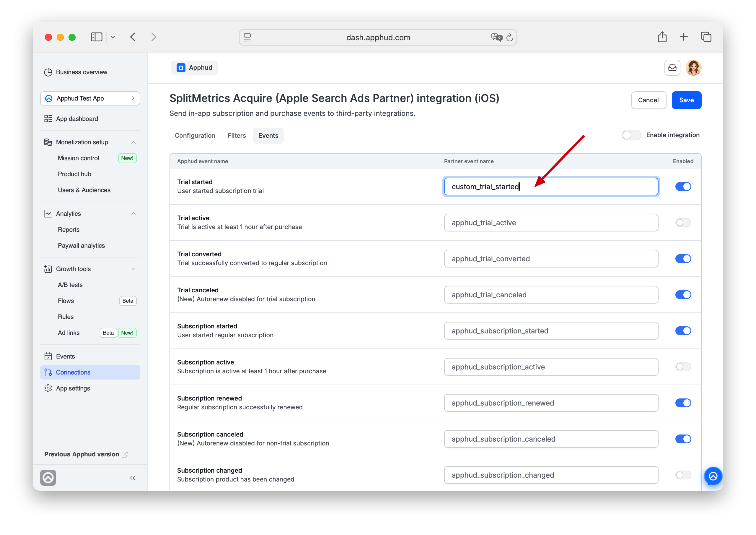The image size is (756, 535).
Task: Click the Growth tools icon
Action: [x=48, y=269]
